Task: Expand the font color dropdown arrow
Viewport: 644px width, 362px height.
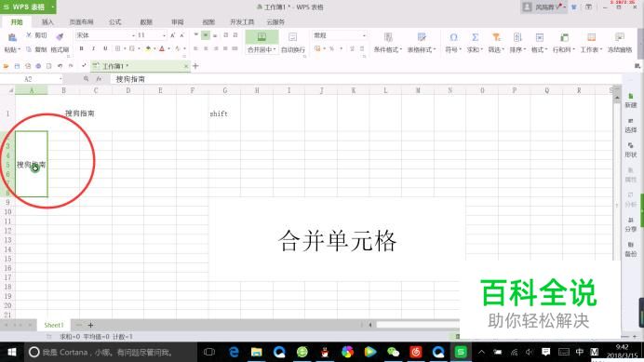Action: coord(168,49)
